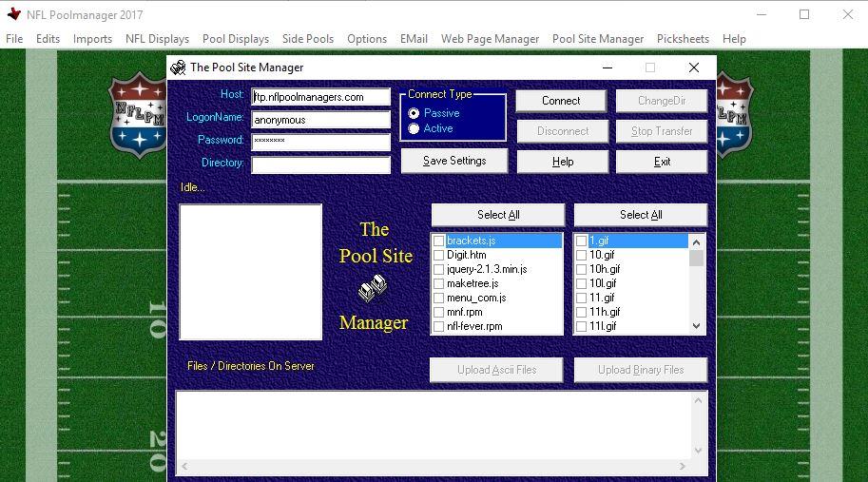The image size is (868, 482).
Task: Click server files list scroll left arrow
Action: [184, 466]
